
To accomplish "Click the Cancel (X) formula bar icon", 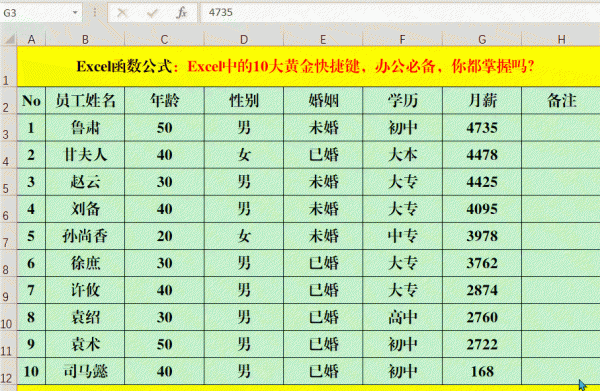I will pos(122,13).
